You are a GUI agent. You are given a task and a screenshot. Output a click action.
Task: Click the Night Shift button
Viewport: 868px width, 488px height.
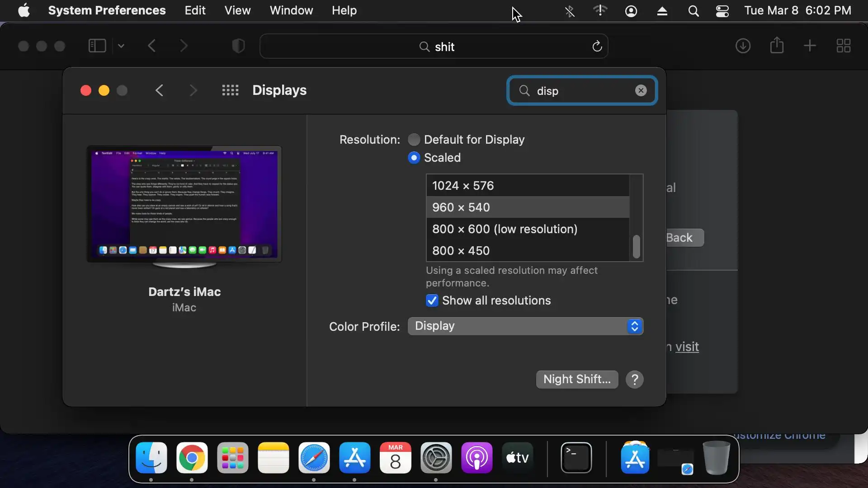[576, 380]
